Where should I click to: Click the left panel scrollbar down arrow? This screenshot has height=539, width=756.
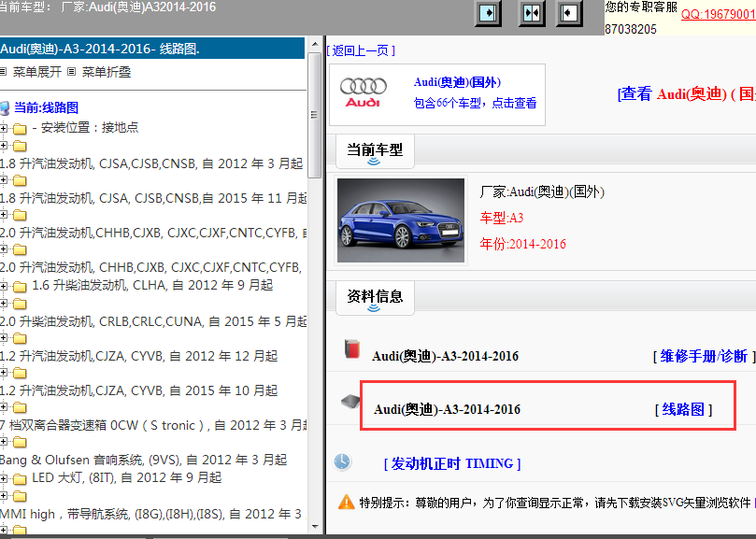click(x=315, y=527)
